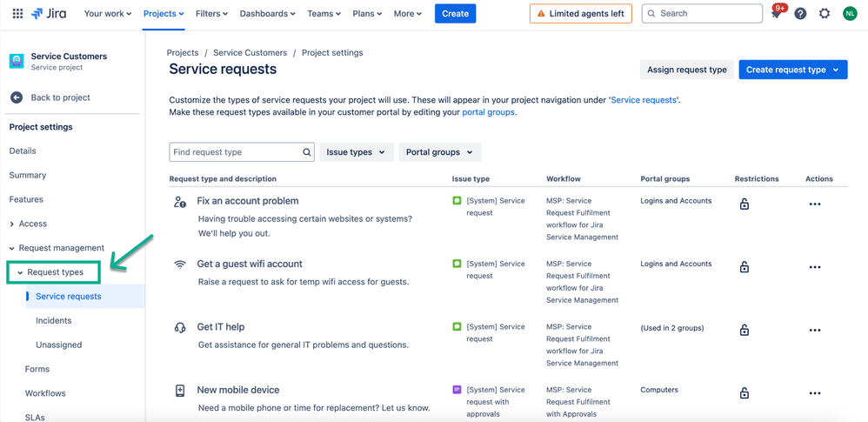Open restrictions lock for Get a guest wifi account

click(744, 267)
